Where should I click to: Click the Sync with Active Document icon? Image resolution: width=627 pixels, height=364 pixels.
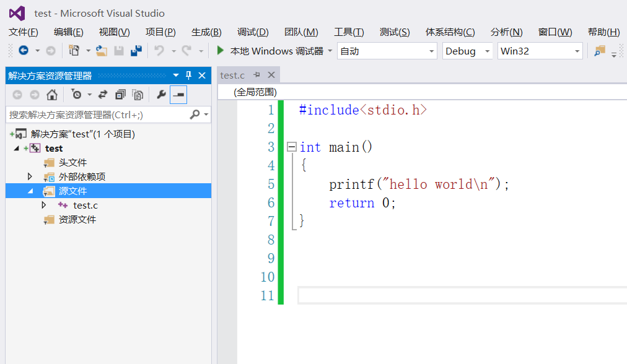(x=103, y=95)
